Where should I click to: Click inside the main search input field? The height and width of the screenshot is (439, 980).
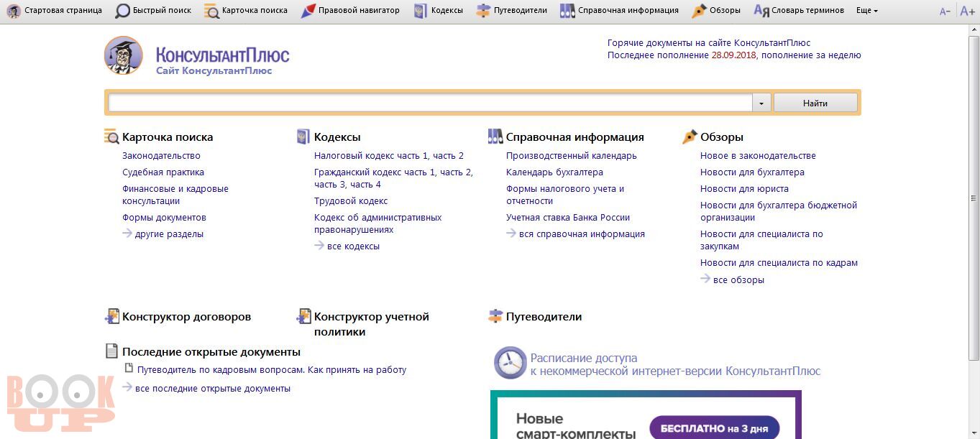[x=430, y=103]
